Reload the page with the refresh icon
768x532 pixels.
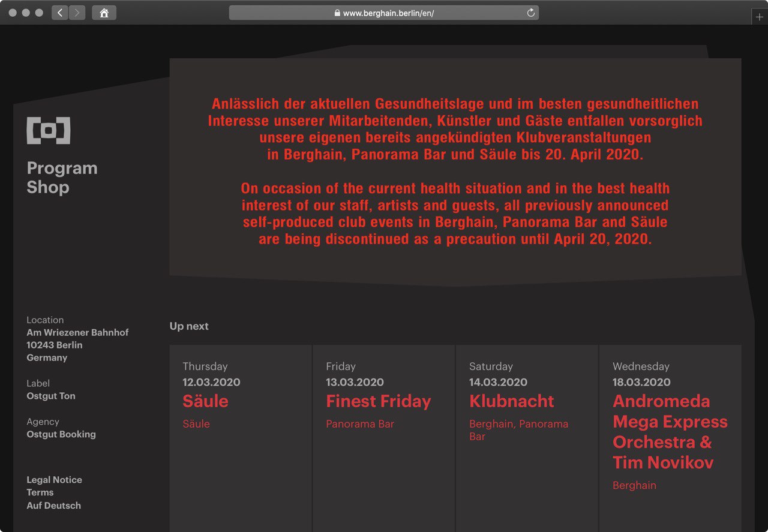(530, 13)
